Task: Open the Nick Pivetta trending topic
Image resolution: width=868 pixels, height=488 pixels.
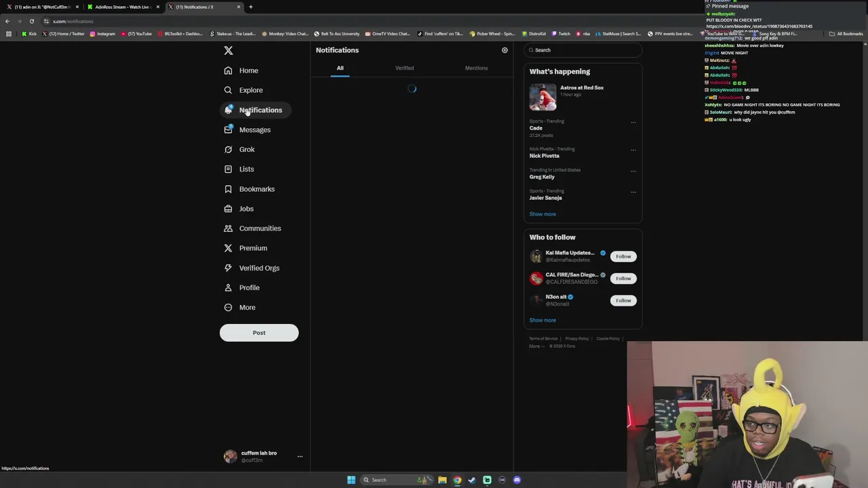Action: click(x=545, y=156)
